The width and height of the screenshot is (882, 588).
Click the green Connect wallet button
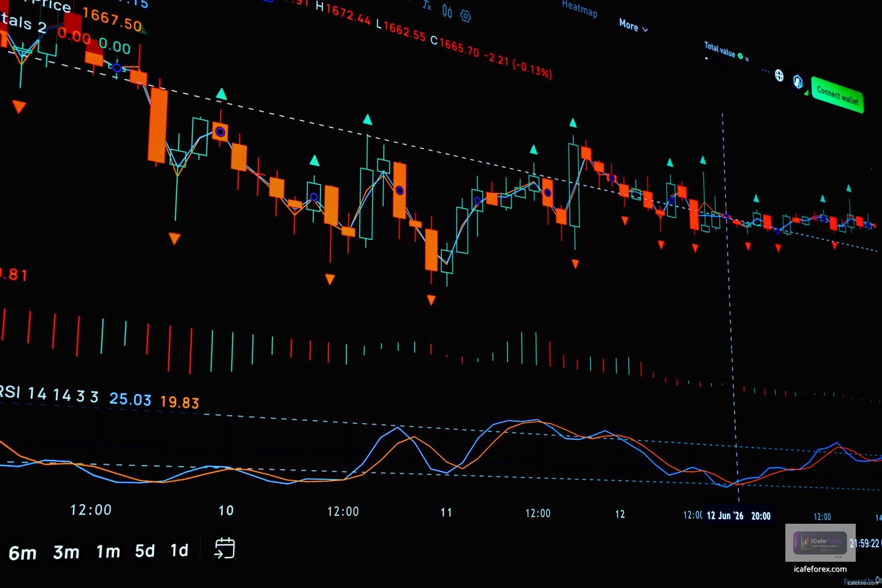coord(837,95)
